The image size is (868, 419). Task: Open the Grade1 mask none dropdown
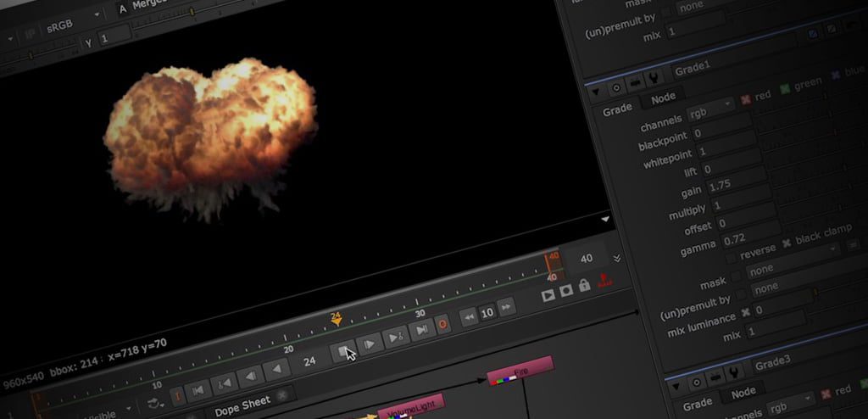coord(793,260)
